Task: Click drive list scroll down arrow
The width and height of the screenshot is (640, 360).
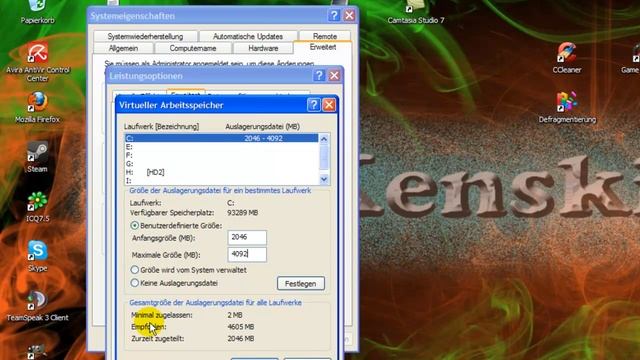Action: pyautogui.click(x=324, y=179)
